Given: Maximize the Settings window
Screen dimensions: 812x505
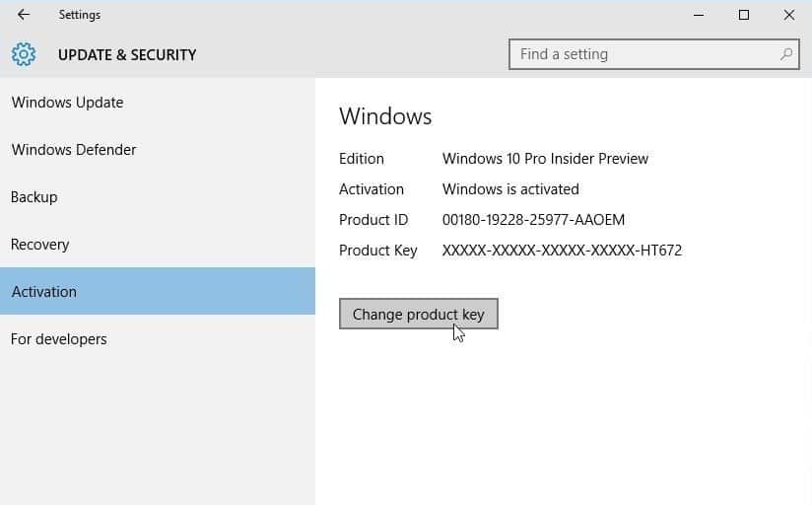Looking at the screenshot, I should (744, 15).
